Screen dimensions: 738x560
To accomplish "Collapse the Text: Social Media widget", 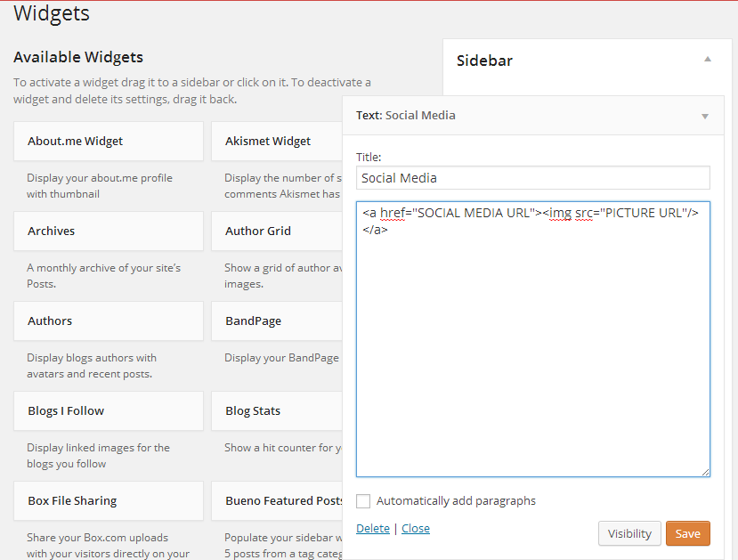I will pyautogui.click(x=704, y=116).
